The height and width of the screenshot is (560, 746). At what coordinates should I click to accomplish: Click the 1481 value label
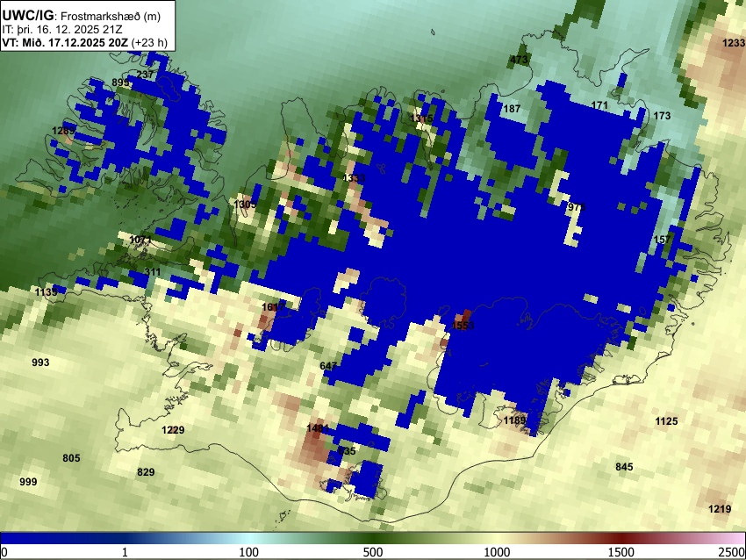pos(318,428)
